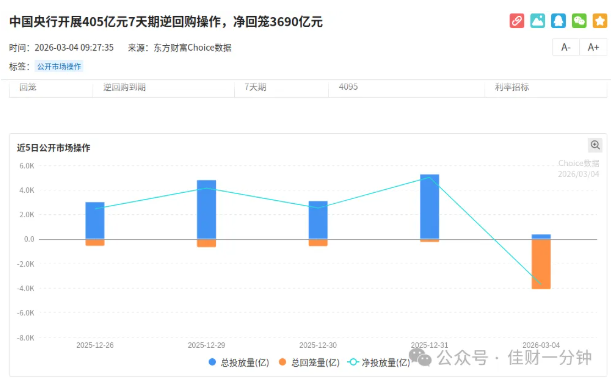Image resolution: width=615 pixels, height=386 pixels.
Task: Click y-axis label -8.0K
Action: click(25, 338)
